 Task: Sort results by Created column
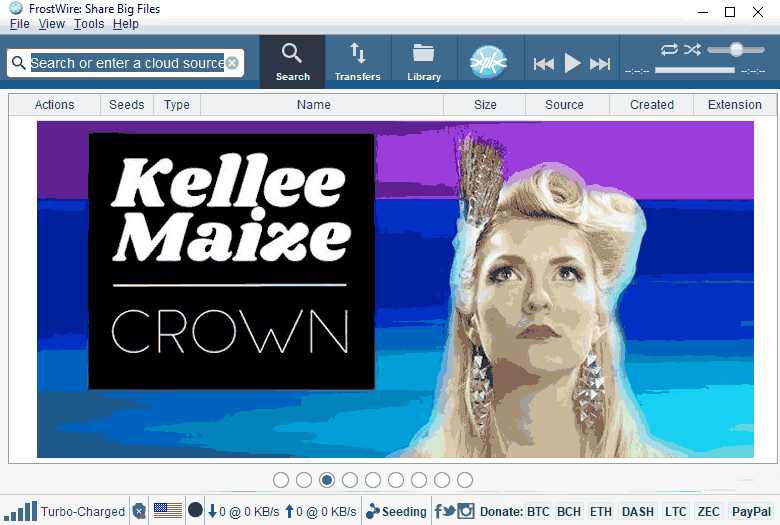[652, 105]
